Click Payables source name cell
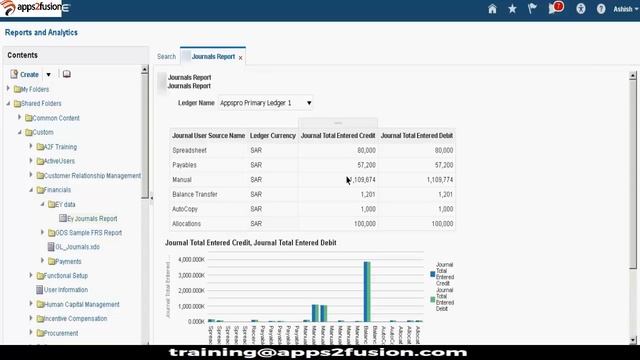The height and width of the screenshot is (360, 640). (x=184, y=165)
